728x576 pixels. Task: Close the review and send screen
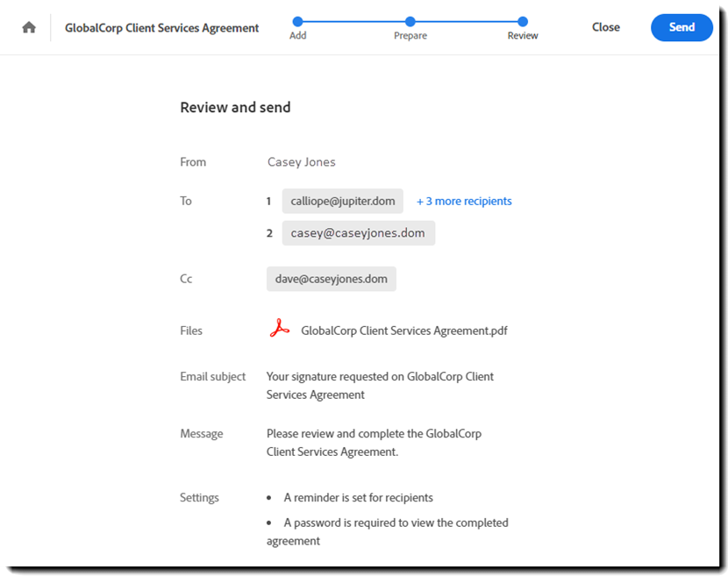coord(605,27)
